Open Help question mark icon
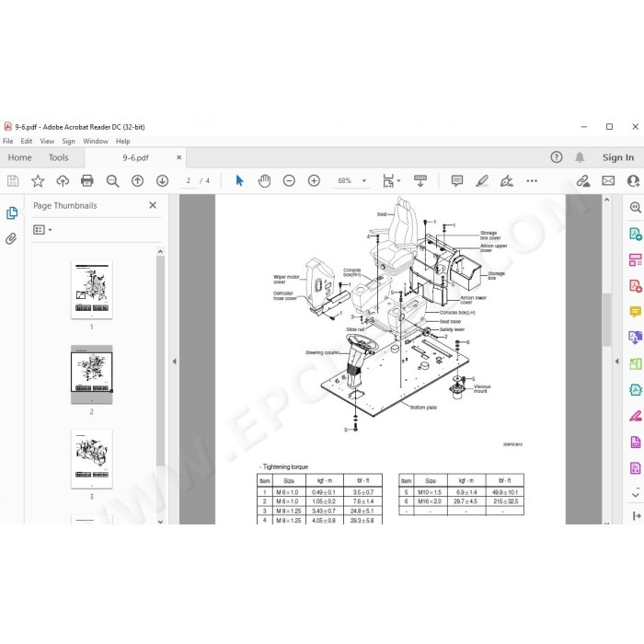 (557, 157)
